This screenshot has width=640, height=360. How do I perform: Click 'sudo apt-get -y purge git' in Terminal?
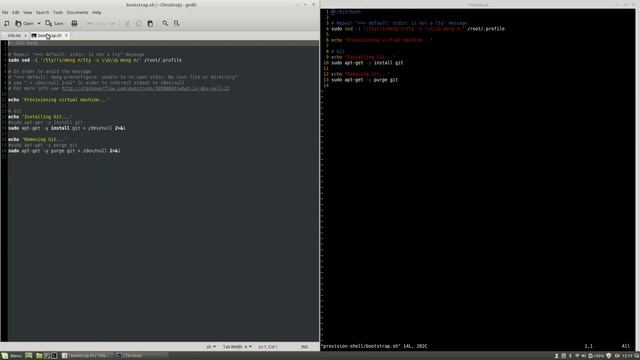point(364,80)
